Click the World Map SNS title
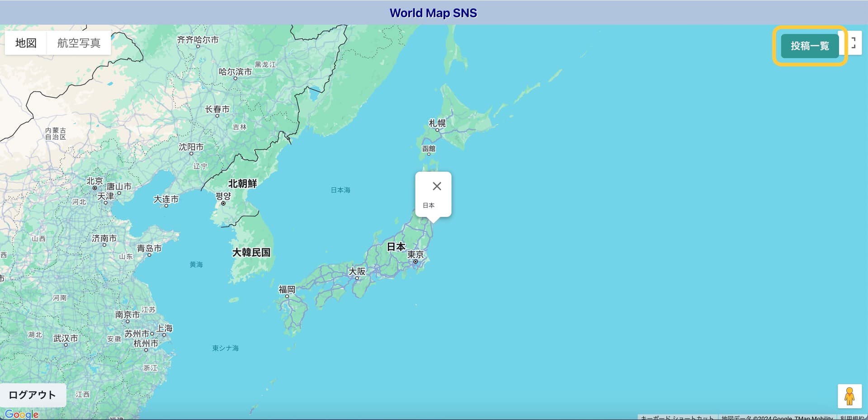The width and height of the screenshot is (868, 420). click(433, 13)
